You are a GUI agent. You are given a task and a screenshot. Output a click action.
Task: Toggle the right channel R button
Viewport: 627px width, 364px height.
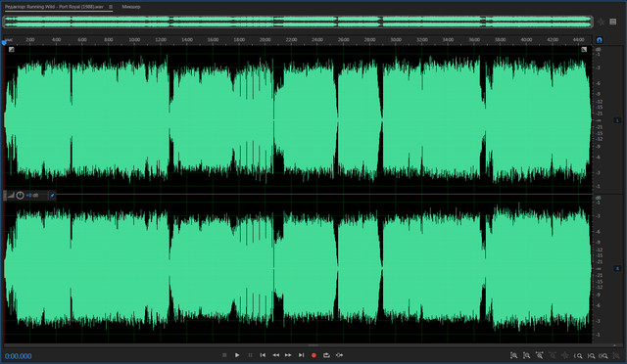point(617,268)
